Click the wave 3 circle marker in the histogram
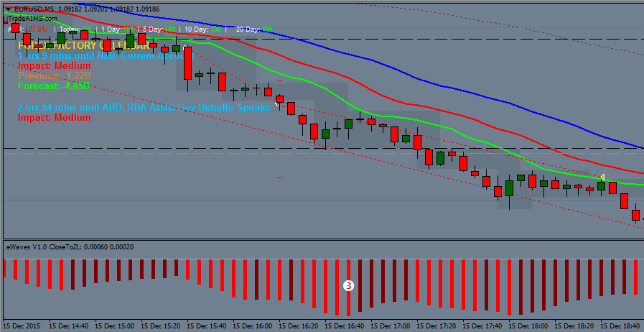 pos(348,285)
